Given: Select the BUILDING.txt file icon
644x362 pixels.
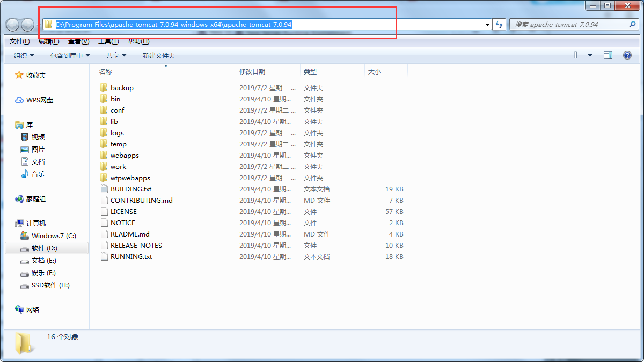Looking at the screenshot, I should [x=104, y=189].
